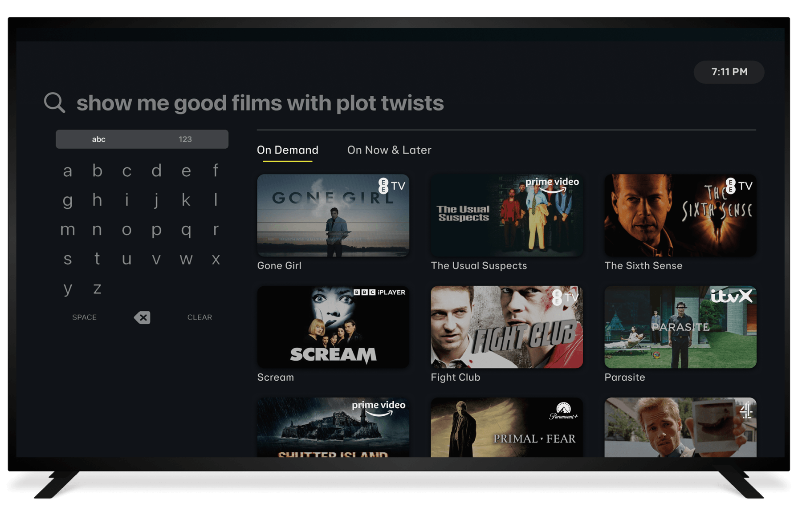Click the SPACE key

[85, 317]
